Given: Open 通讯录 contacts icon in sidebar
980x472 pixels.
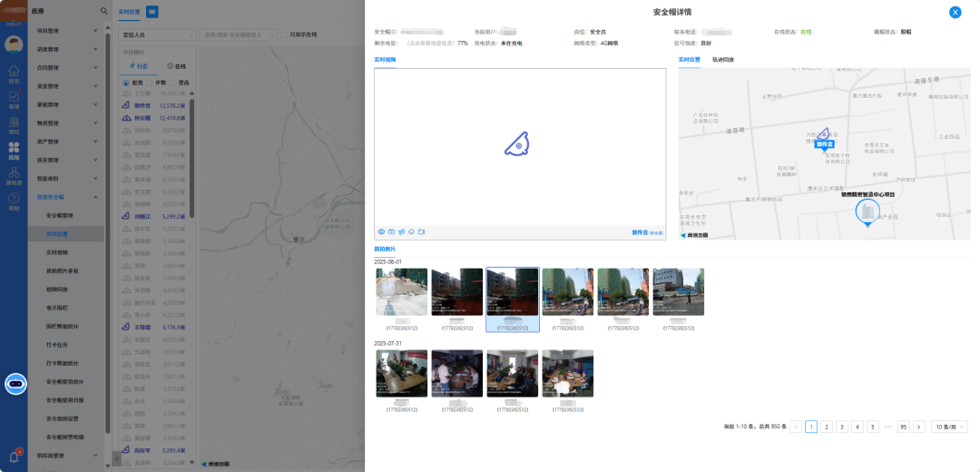Looking at the screenshot, I should pos(14,176).
